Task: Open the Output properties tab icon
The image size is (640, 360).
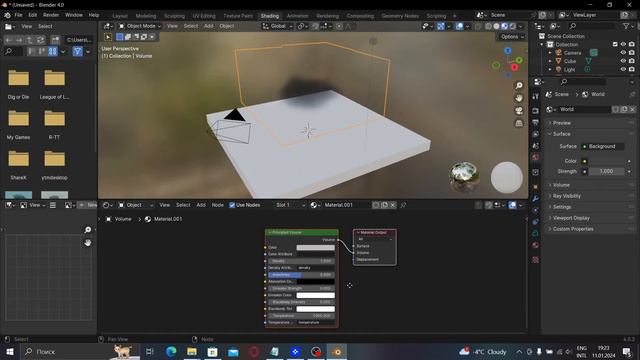Action: [x=536, y=122]
